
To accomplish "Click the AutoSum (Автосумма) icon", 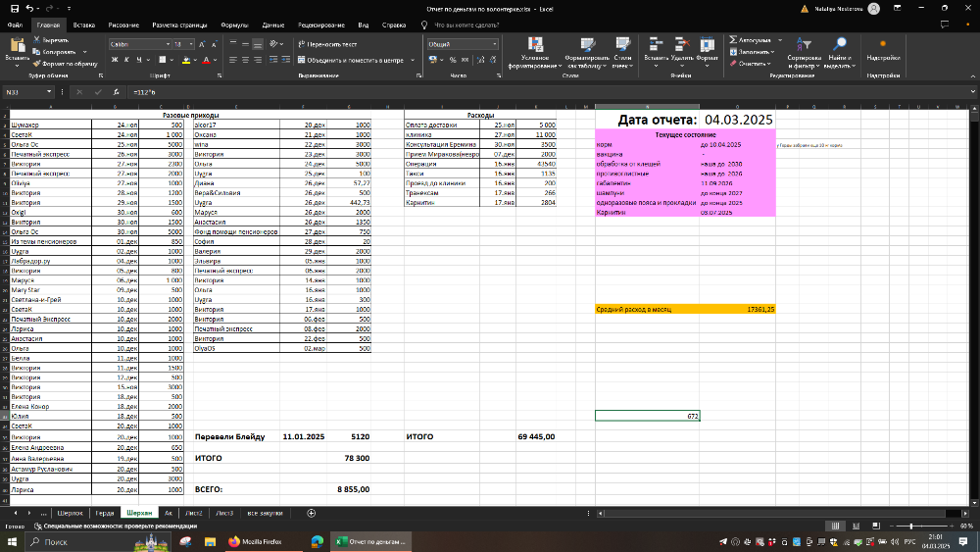I will coord(731,41).
